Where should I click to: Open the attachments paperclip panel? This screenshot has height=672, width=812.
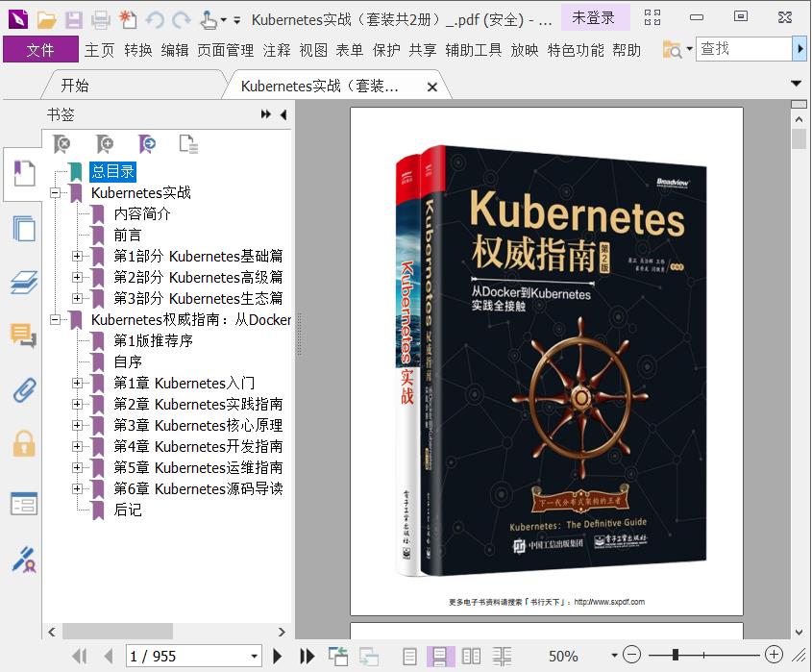pyautogui.click(x=24, y=389)
